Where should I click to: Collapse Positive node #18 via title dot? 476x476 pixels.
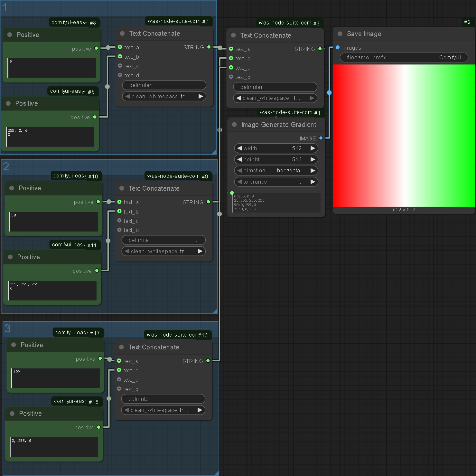click(x=12, y=414)
